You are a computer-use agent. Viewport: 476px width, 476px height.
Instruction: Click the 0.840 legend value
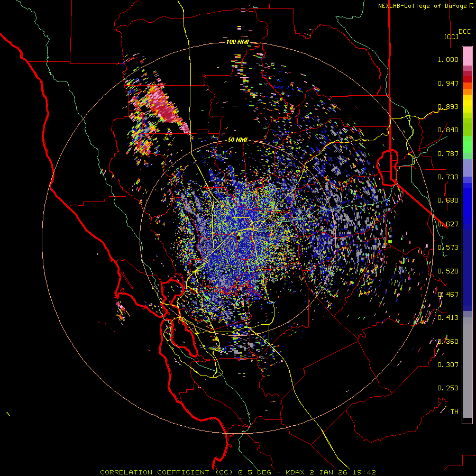(x=448, y=130)
